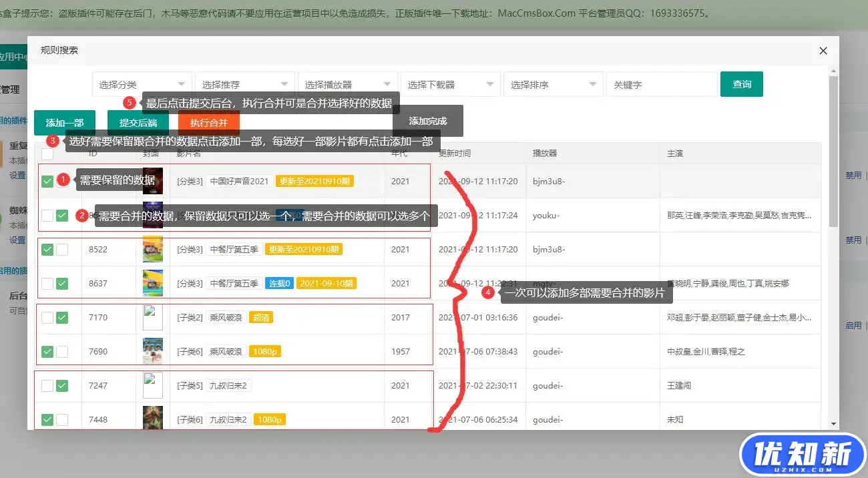Open the cover thumbnail of row 8637
The image size is (868, 478).
tap(153, 283)
